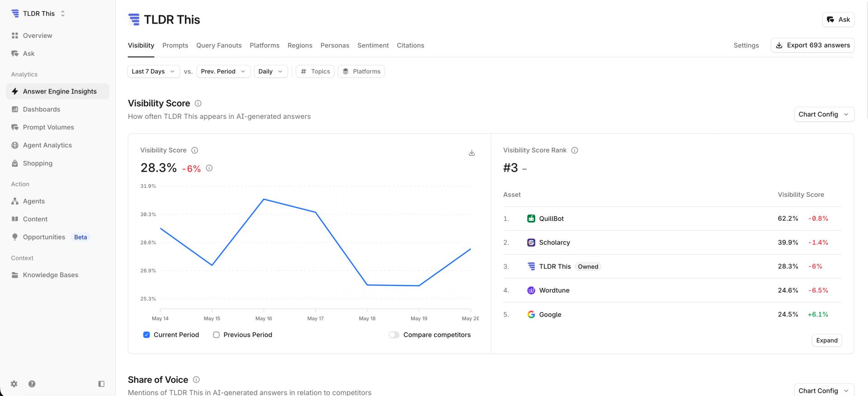Open Chart Config for Share of Voice
This screenshot has height=396, width=868.
point(824,390)
